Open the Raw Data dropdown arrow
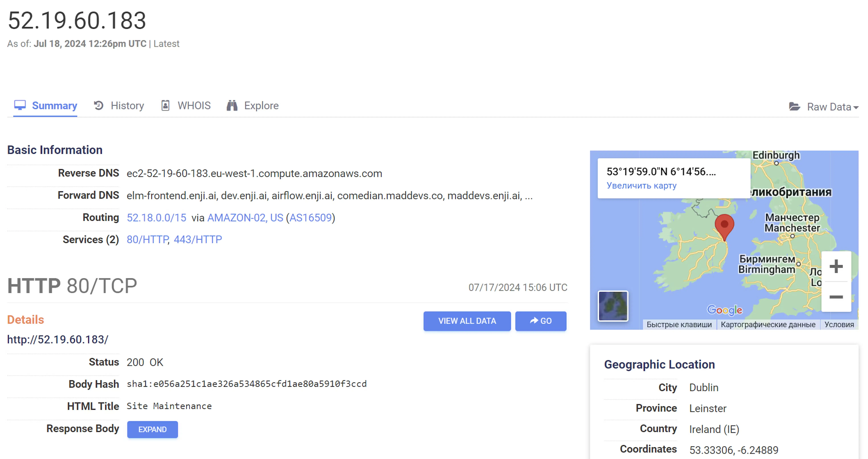The image size is (868, 459). 856,107
